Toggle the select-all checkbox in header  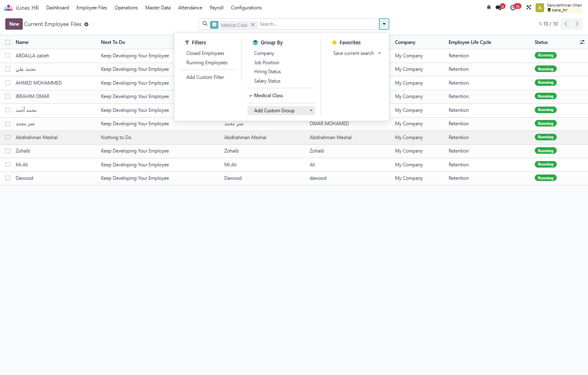[8, 42]
